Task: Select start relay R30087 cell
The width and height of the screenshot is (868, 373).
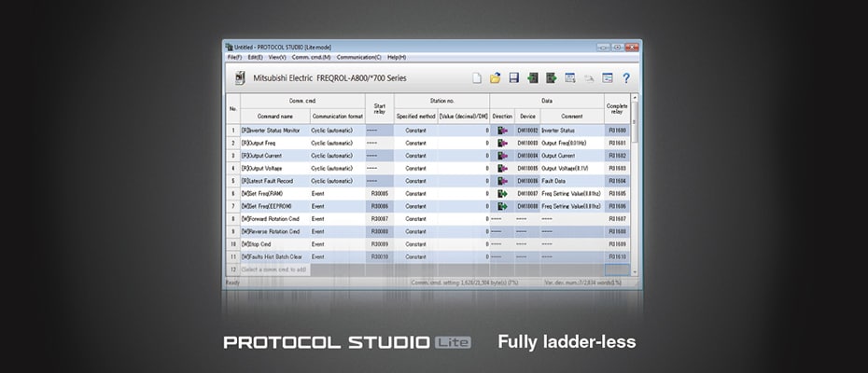Action: point(379,218)
